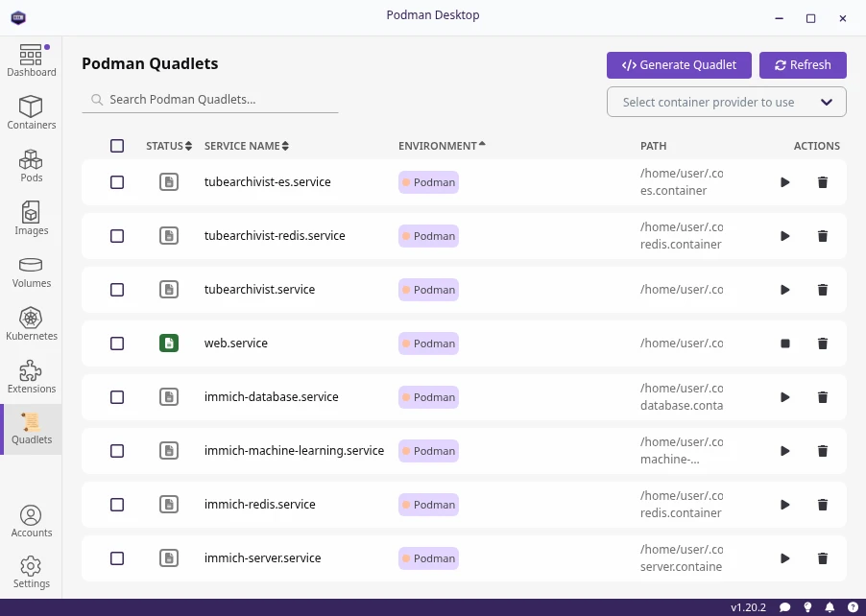Image resolution: width=866 pixels, height=616 pixels.
Task: Open the Containers sidebar section
Action: [x=31, y=112]
